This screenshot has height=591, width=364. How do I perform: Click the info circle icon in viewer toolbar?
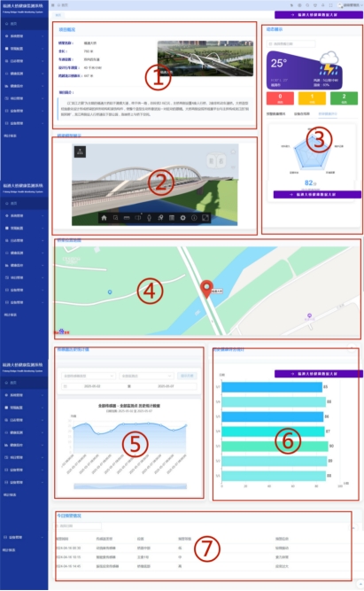pos(194,218)
